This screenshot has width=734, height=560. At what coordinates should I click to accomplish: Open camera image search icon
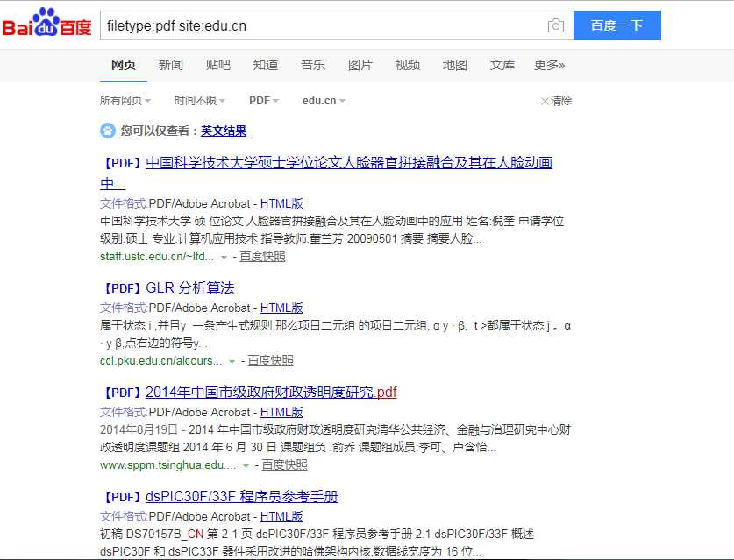point(556,25)
